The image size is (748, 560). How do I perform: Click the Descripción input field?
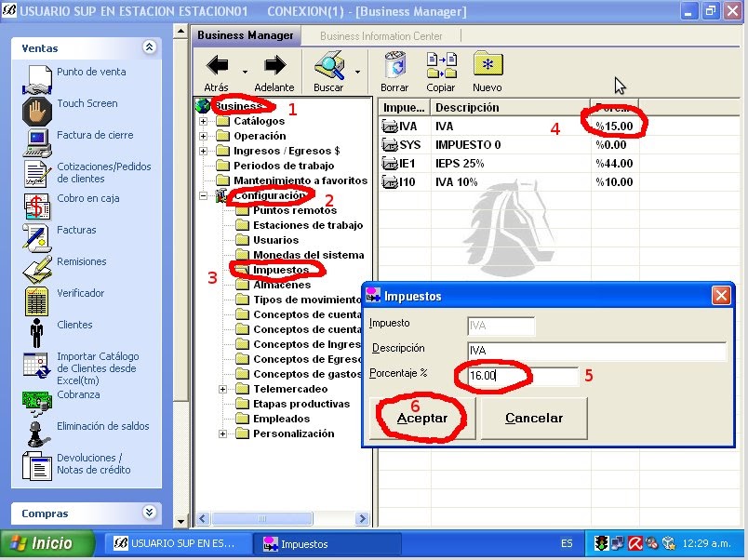point(596,351)
